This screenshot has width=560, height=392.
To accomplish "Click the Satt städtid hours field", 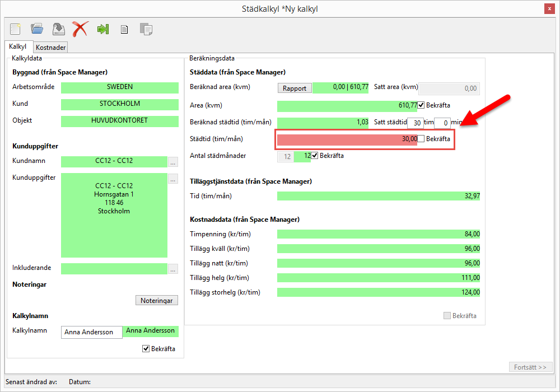I will pyautogui.click(x=415, y=123).
